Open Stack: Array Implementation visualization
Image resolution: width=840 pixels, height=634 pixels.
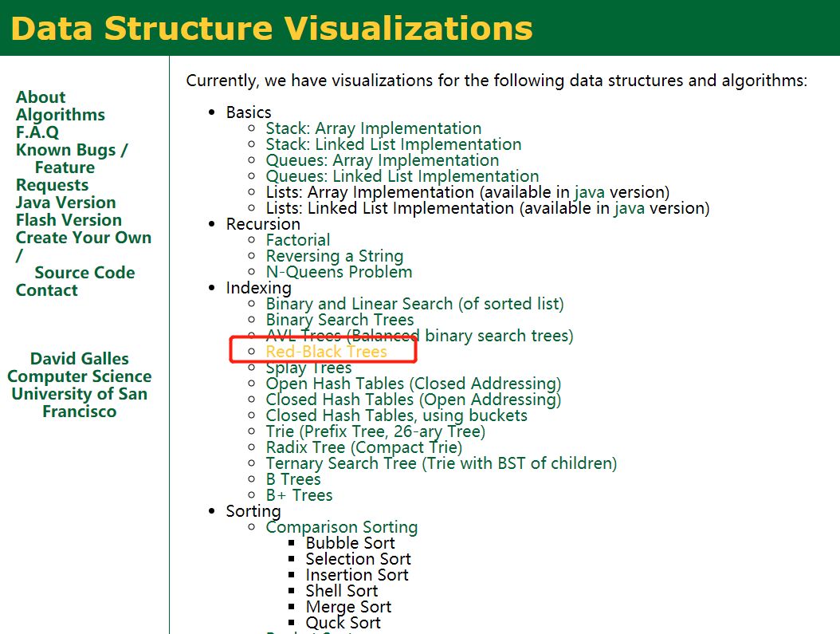374,128
